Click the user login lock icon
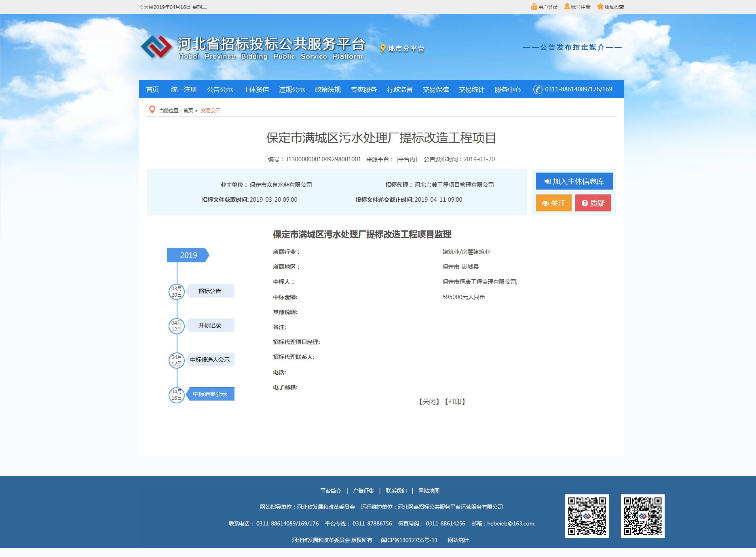The image size is (756, 557). [534, 7]
